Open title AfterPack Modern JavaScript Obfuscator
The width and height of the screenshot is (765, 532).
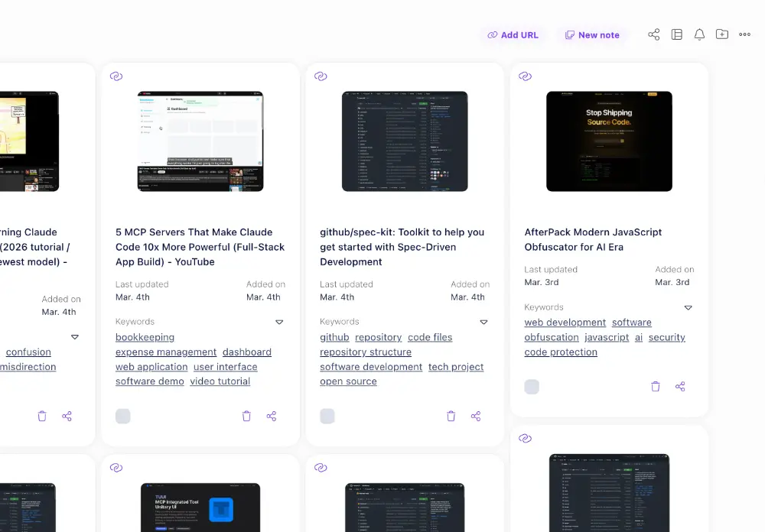[x=593, y=240]
